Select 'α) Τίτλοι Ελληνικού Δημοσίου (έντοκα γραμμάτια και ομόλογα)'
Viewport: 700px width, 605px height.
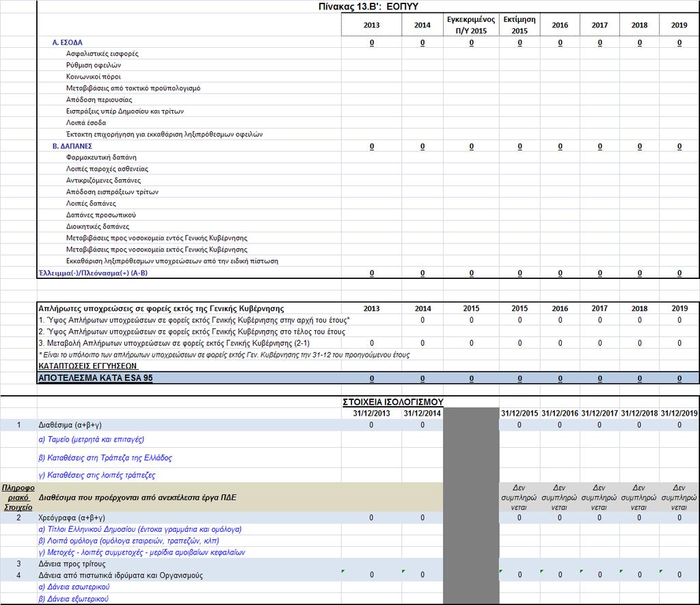tap(139, 529)
